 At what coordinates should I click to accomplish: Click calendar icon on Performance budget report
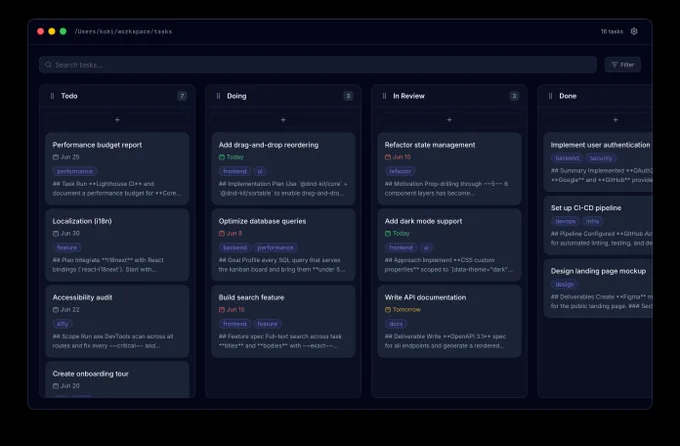(x=56, y=157)
